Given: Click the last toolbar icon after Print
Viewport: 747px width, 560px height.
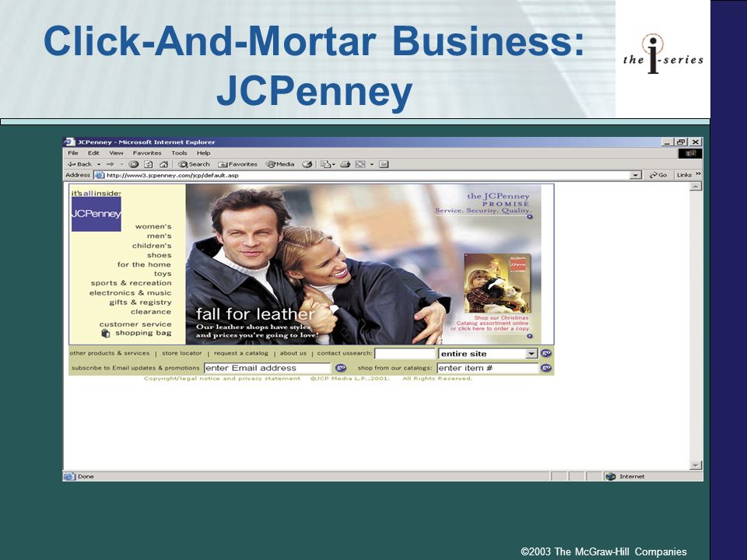Looking at the screenshot, I should pyautogui.click(x=384, y=164).
